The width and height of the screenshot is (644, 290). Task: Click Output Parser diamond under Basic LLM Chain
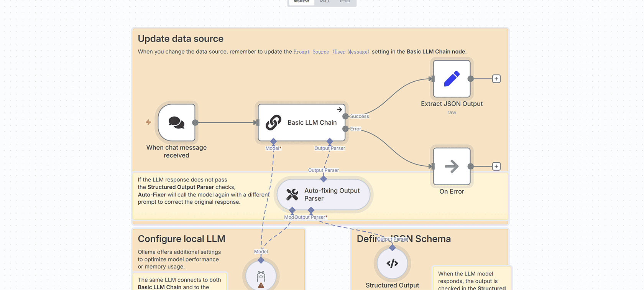(x=330, y=142)
